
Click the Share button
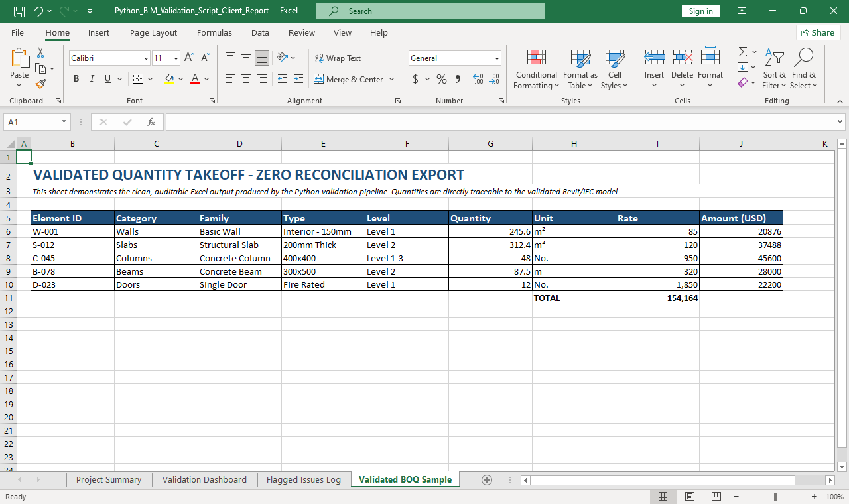point(818,32)
